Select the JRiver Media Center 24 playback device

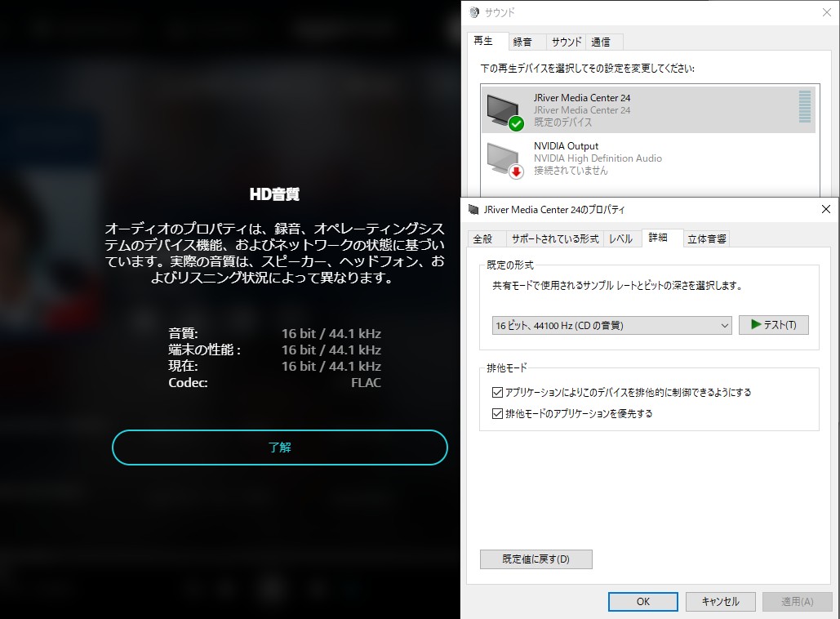click(648, 110)
